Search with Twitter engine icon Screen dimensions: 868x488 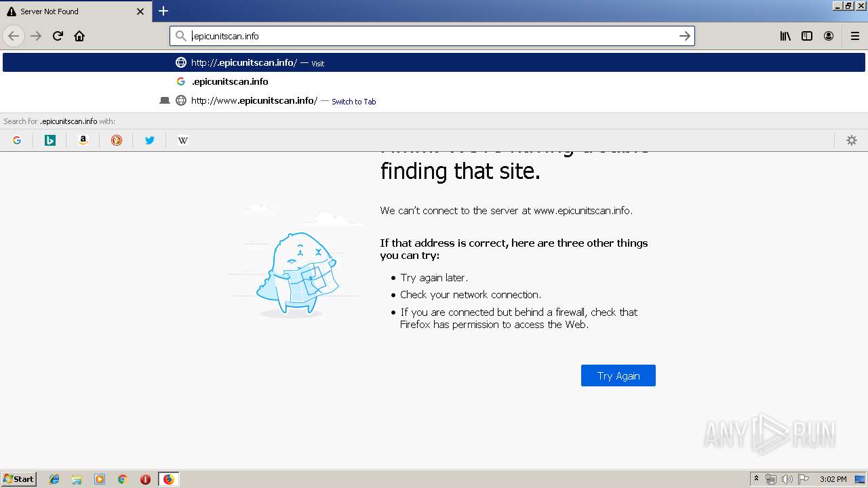tap(150, 140)
